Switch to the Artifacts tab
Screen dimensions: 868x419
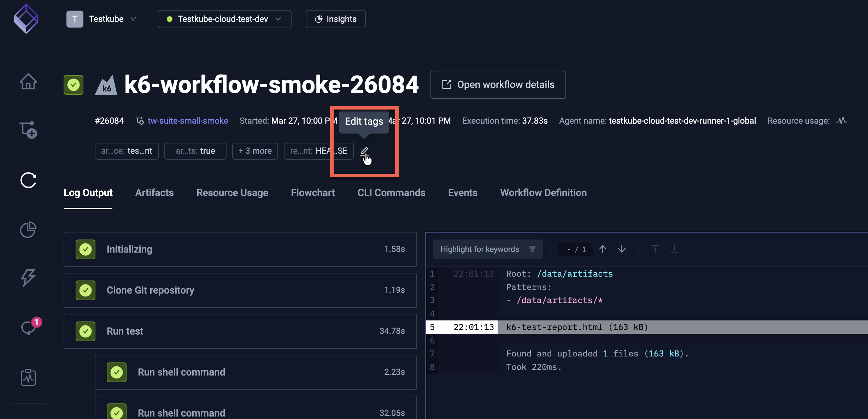[154, 193]
